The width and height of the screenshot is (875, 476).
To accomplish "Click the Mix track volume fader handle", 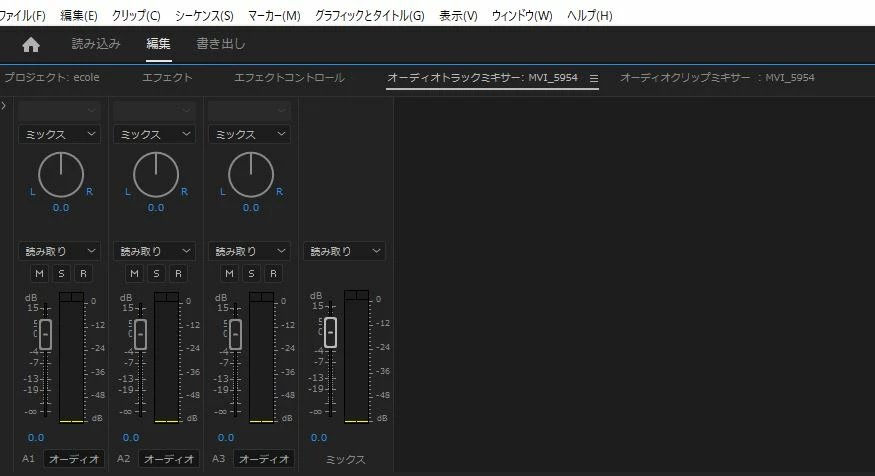I will pyautogui.click(x=330, y=332).
